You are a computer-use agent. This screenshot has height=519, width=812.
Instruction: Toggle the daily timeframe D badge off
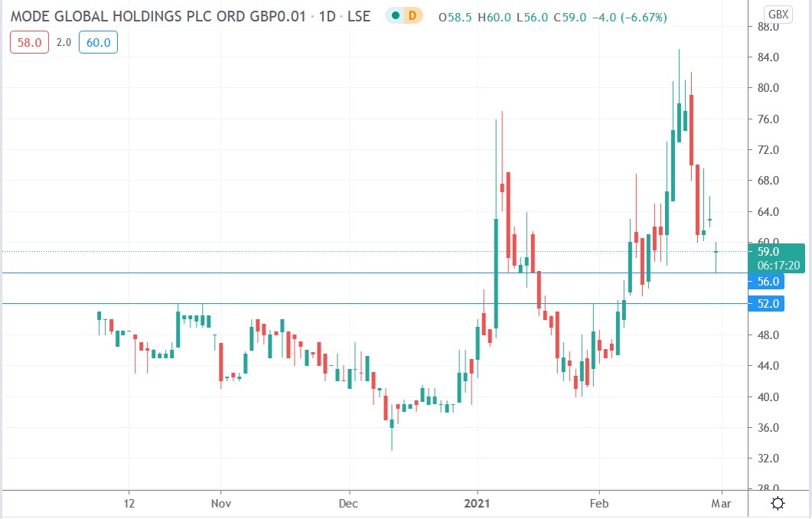[411, 15]
